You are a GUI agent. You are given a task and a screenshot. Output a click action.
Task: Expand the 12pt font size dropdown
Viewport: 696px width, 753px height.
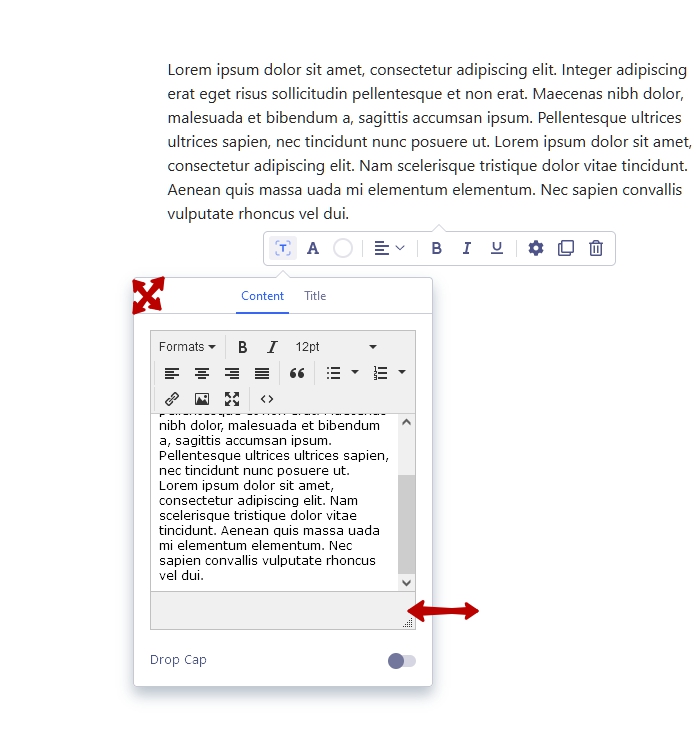click(x=336, y=347)
